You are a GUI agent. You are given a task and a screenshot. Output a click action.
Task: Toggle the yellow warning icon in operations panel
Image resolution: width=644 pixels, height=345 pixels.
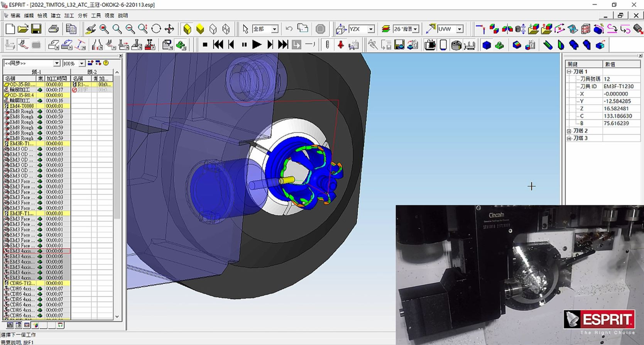(x=106, y=63)
